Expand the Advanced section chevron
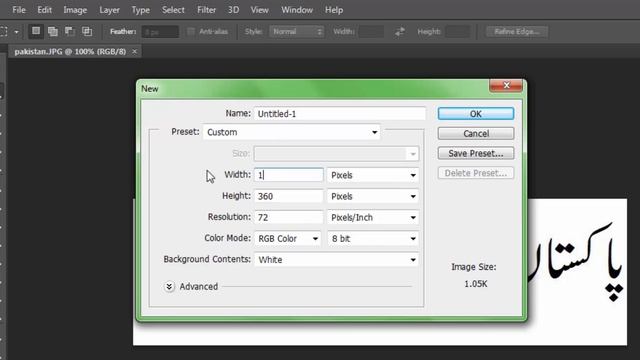The width and height of the screenshot is (640, 360). click(169, 287)
